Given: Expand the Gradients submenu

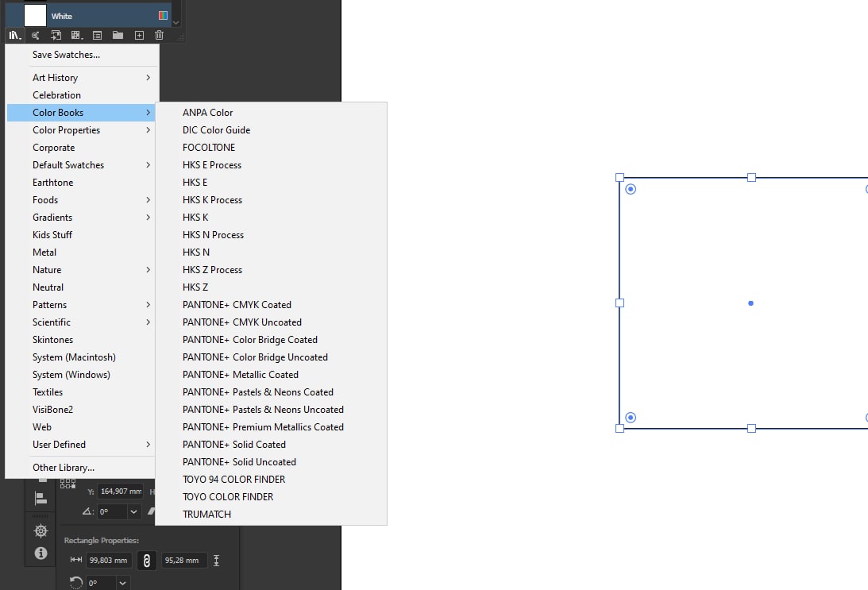Looking at the screenshot, I should point(148,218).
